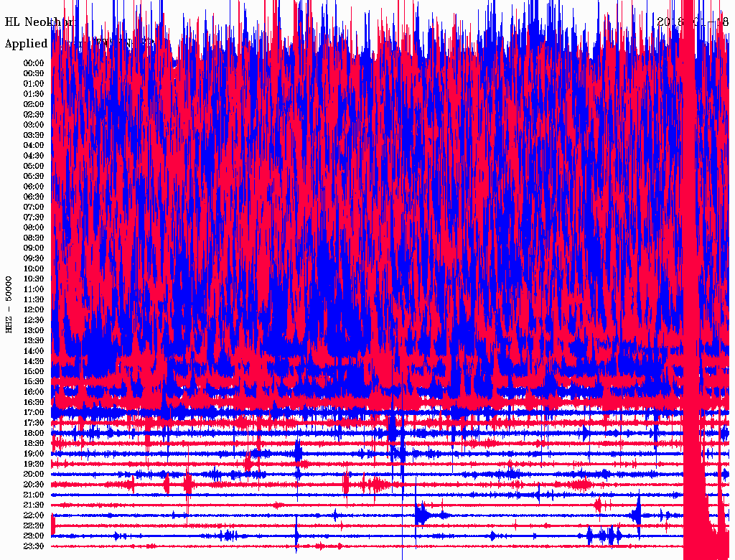Click the '04:30' time label
Image resolution: width=735 pixels, height=560 pixels.
point(34,156)
